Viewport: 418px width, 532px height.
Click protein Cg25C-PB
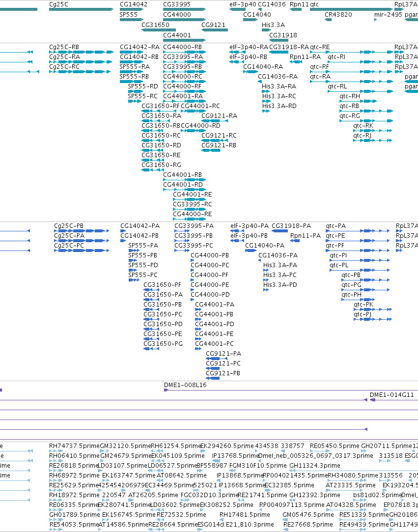pos(69,226)
